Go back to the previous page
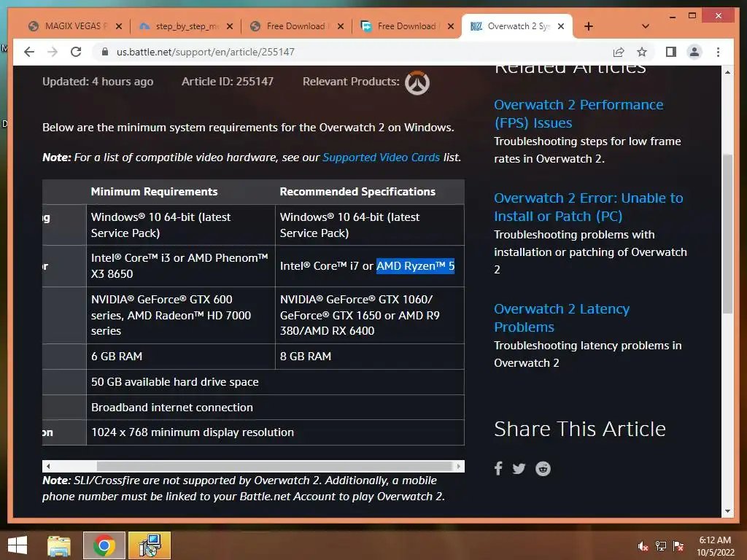747x560 pixels. click(x=29, y=52)
